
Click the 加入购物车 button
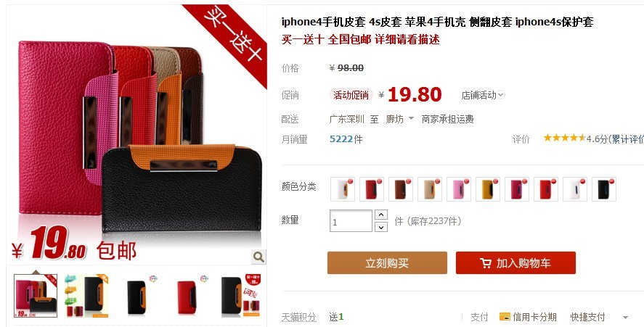[x=516, y=263]
